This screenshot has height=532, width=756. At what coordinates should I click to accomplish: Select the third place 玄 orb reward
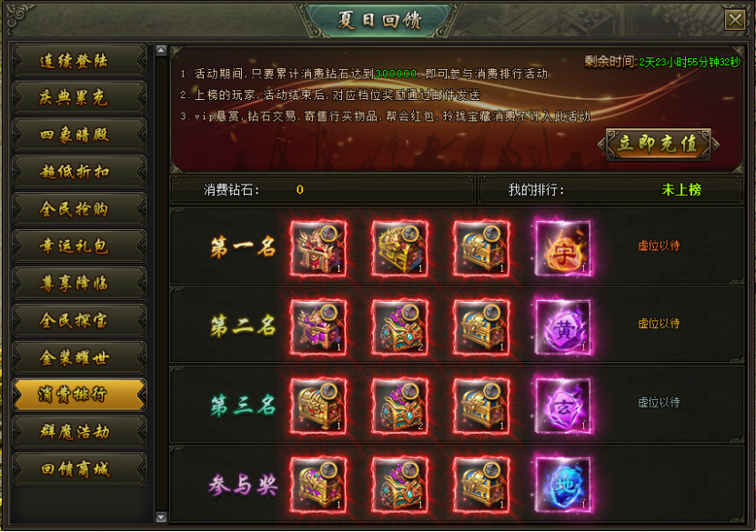click(563, 406)
